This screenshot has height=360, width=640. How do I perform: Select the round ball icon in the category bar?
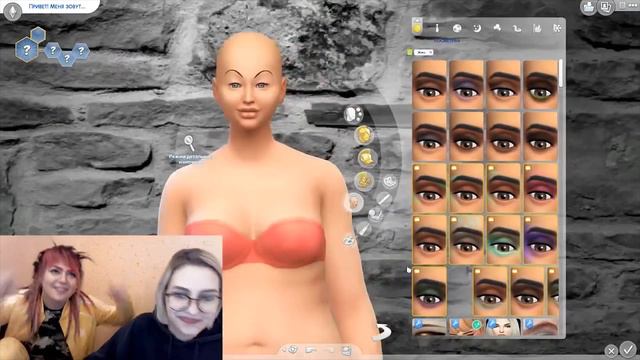[457, 28]
